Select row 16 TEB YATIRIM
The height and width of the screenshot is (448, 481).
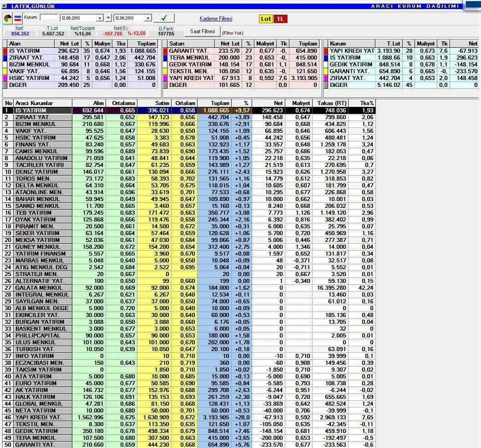tap(189, 212)
